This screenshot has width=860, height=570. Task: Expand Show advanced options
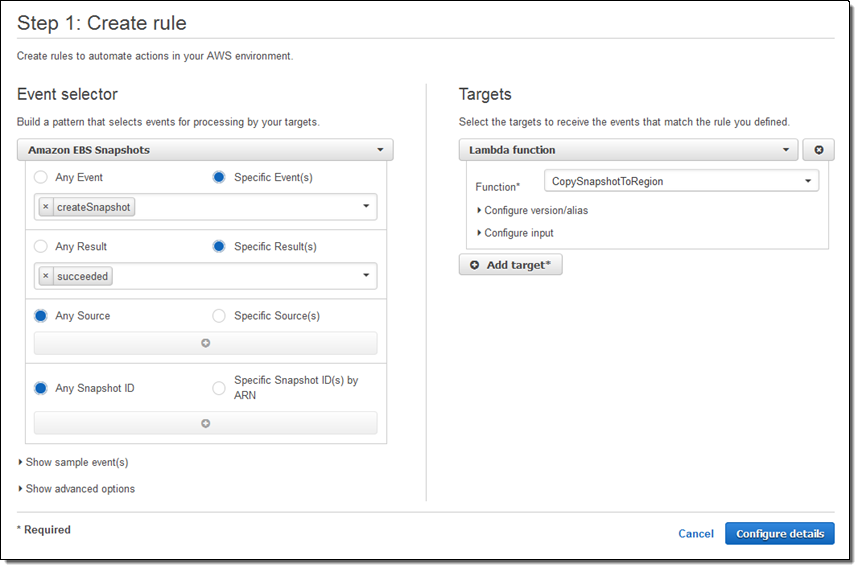click(76, 489)
